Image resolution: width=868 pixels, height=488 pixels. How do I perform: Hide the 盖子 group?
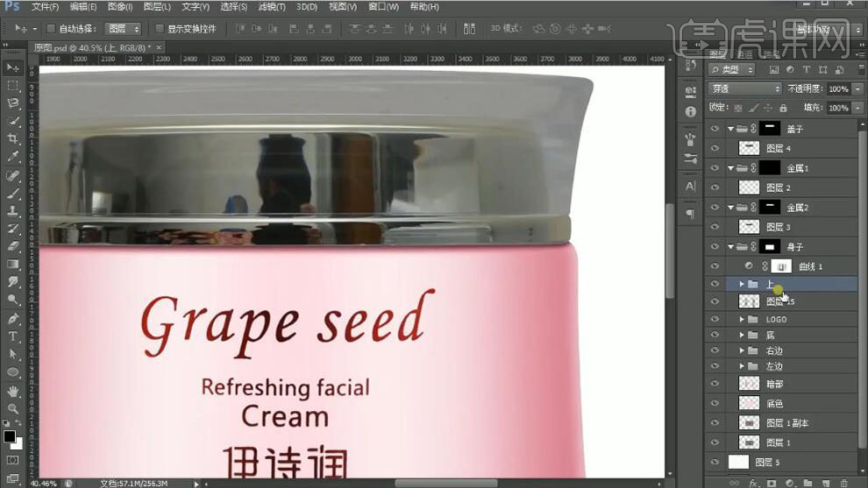click(715, 129)
